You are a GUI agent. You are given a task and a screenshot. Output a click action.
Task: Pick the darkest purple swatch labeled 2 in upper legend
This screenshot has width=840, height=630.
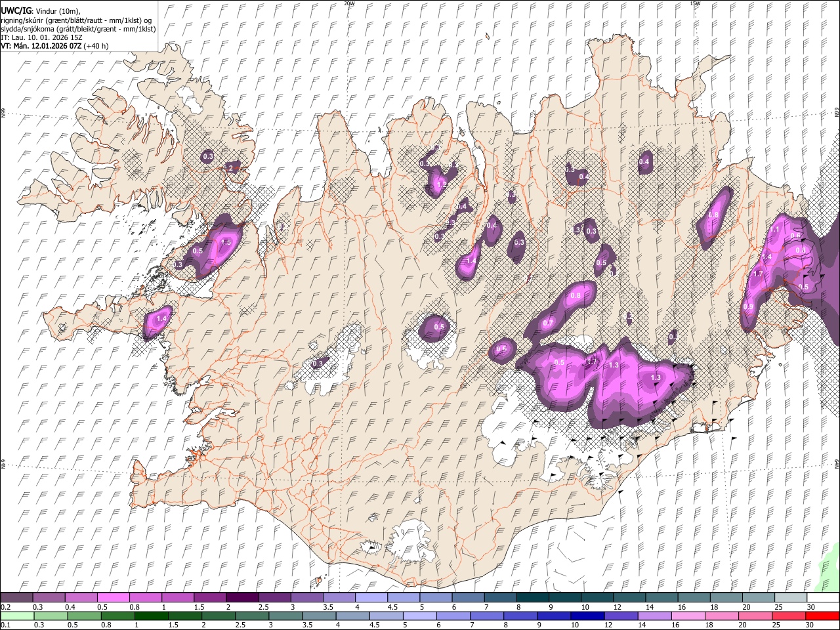click(241, 598)
